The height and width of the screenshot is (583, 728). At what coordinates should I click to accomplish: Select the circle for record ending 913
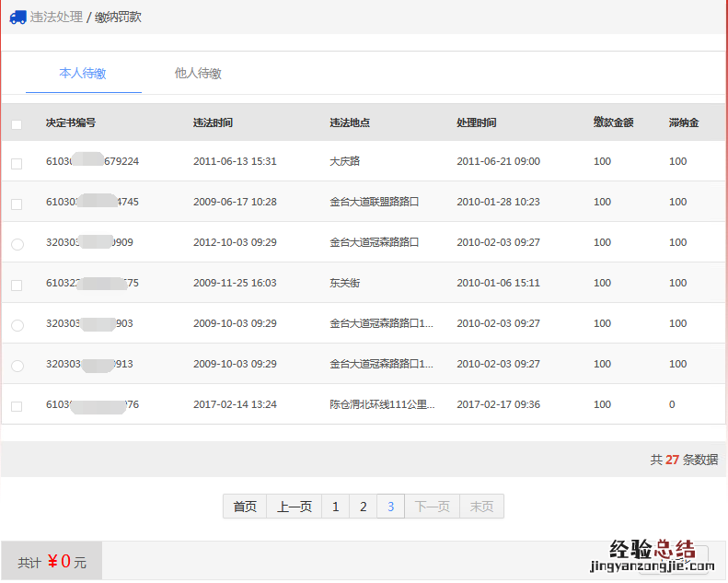(x=17, y=366)
